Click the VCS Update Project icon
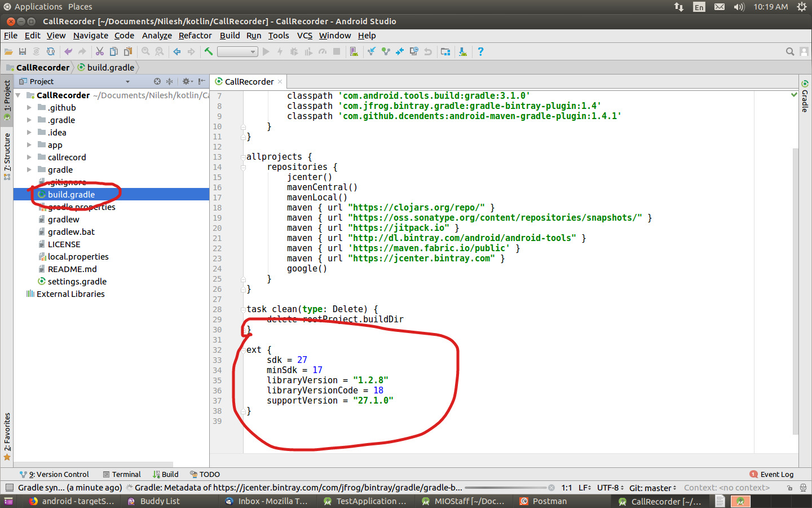This screenshot has height=508, width=812. (371, 51)
